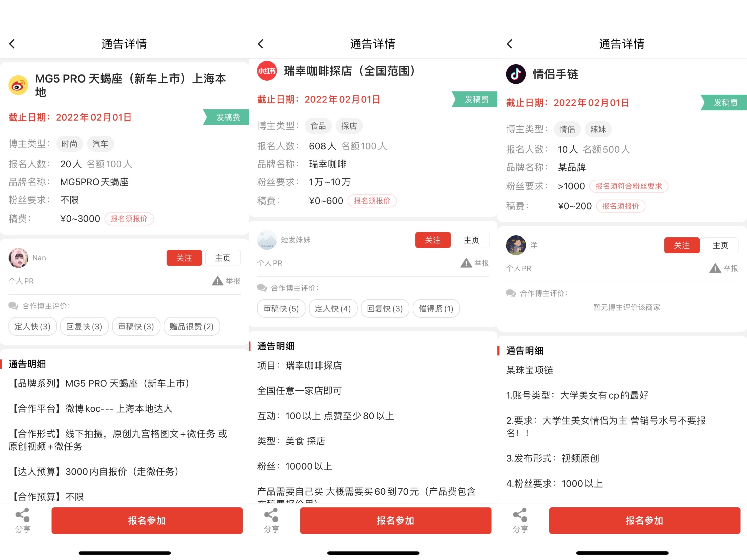Viewport: 747px width, 560px height.
Task: Tap the 某珠宝项链 line
Action: point(529,370)
